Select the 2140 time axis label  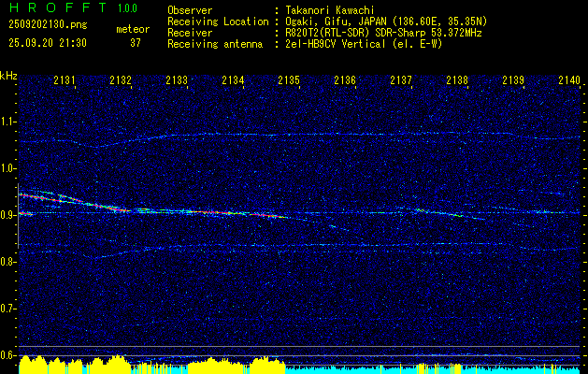pyautogui.click(x=569, y=79)
